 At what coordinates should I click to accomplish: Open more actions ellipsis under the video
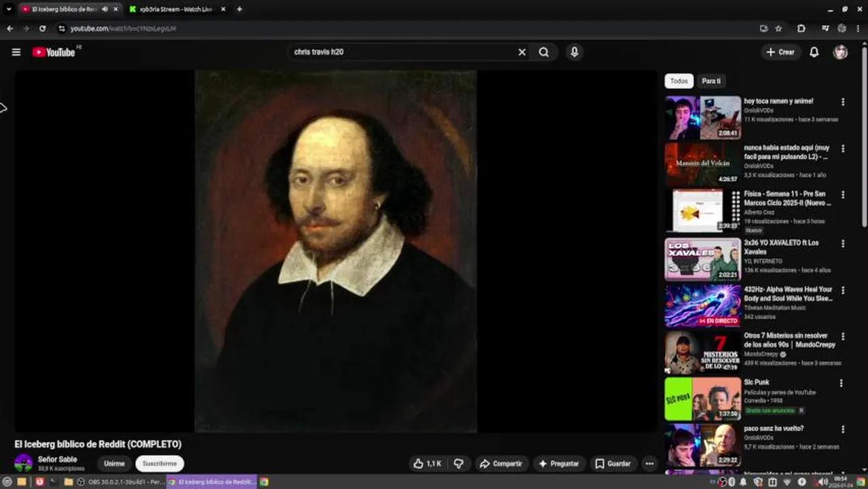point(649,464)
